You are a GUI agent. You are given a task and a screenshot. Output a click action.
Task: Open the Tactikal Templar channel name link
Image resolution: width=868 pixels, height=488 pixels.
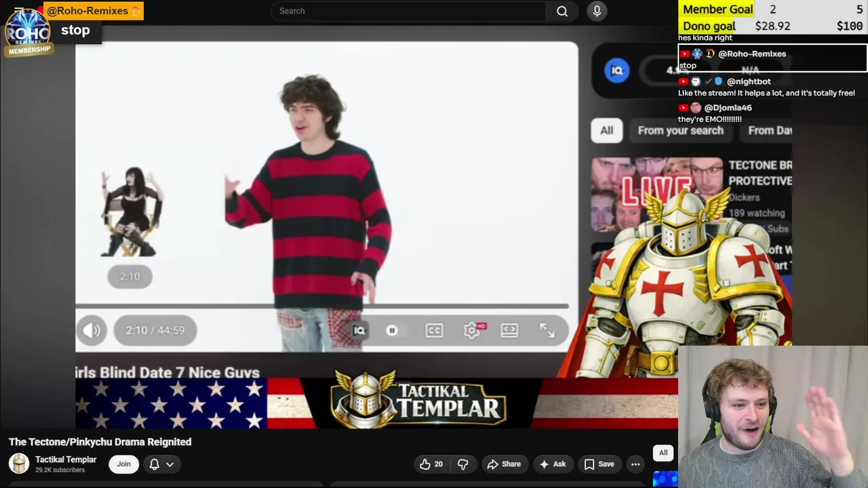66,460
